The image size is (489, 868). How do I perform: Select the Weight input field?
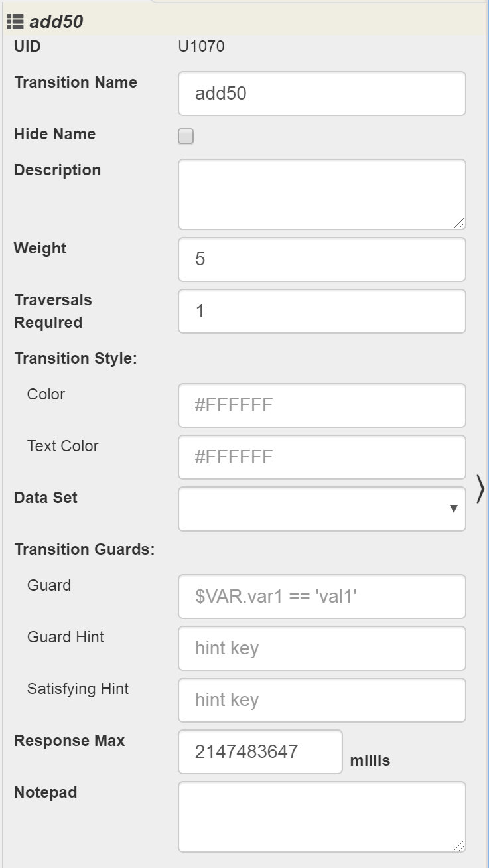pyautogui.click(x=322, y=259)
